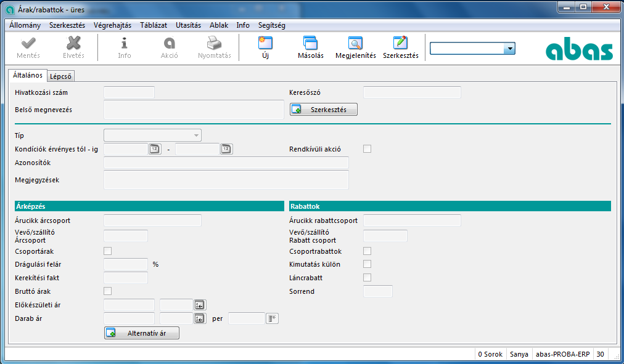
Task: Click the Elvetés discard X icon
Action: click(73, 43)
